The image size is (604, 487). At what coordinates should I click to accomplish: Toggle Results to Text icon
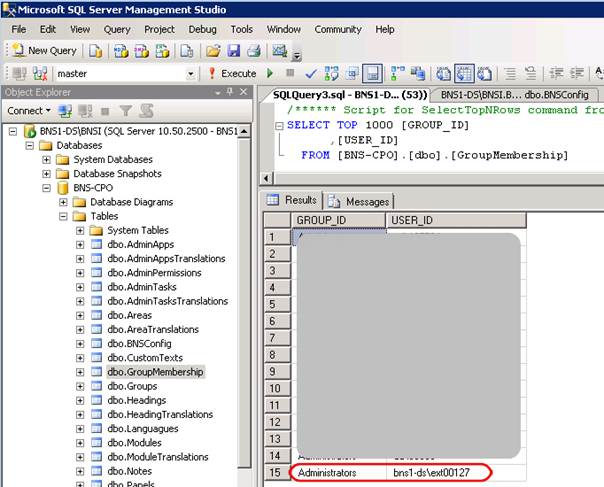(x=443, y=73)
